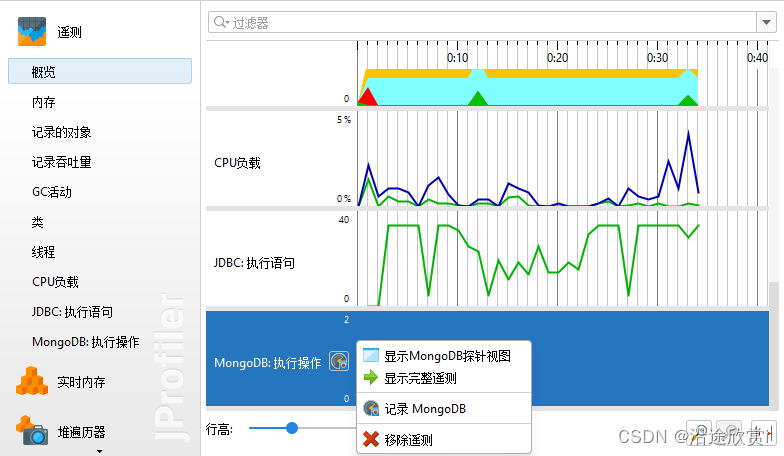Click the MongoDB: 执行操作 telemetry row label
The image size is (784, 456).
pos(268,363)
